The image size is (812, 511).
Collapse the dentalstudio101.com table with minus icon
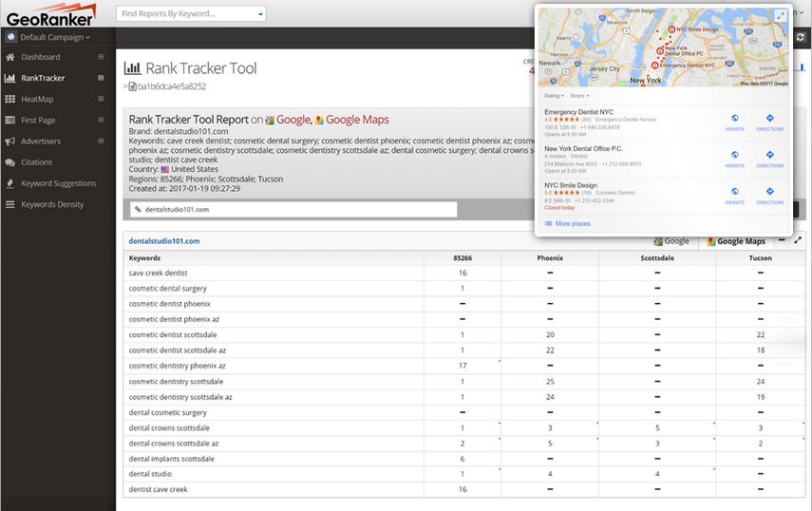[x=782, y=240]
